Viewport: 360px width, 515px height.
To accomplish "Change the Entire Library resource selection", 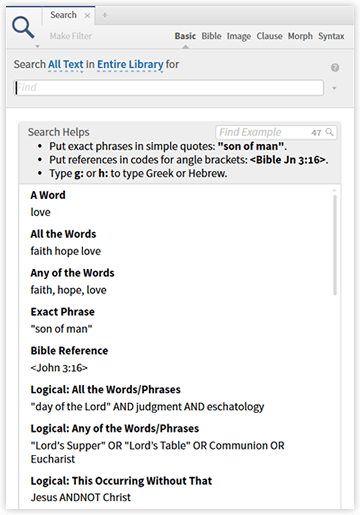I will click(130, 64).
